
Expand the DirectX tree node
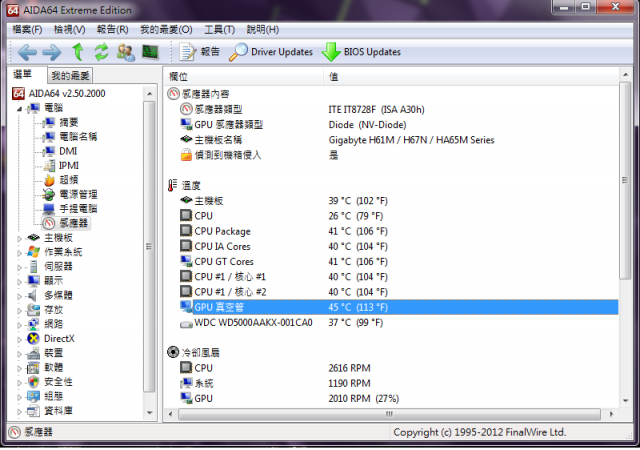tap(19, 339)
